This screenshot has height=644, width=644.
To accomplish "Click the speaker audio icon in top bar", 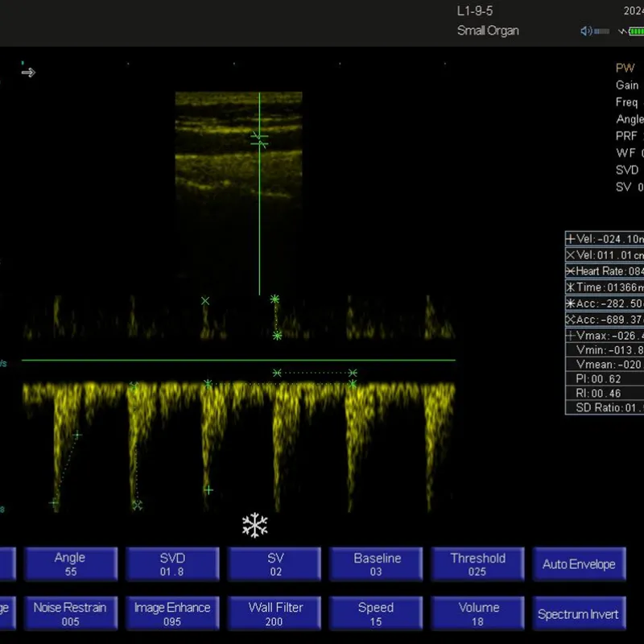I will (585, 31).
